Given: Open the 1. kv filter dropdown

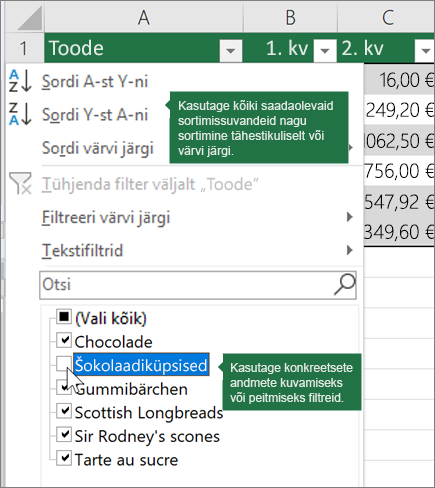Looking at the screenshot, I should [325, 50].
